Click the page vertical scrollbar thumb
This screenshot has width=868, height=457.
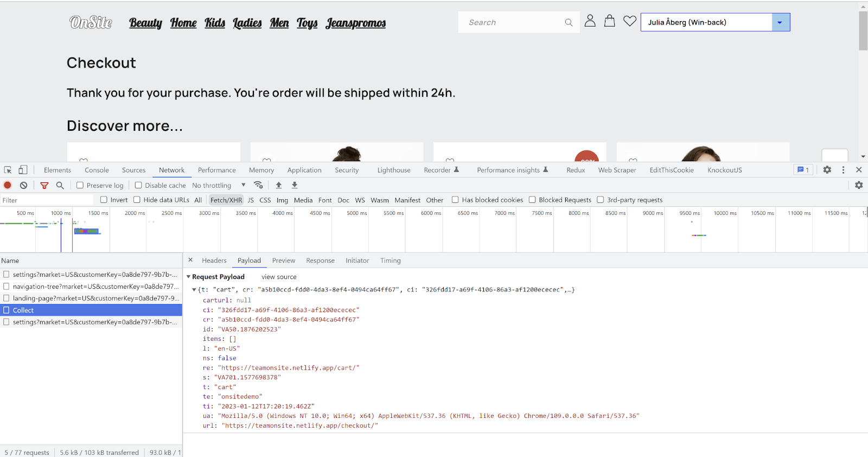[x=863, y=30]
